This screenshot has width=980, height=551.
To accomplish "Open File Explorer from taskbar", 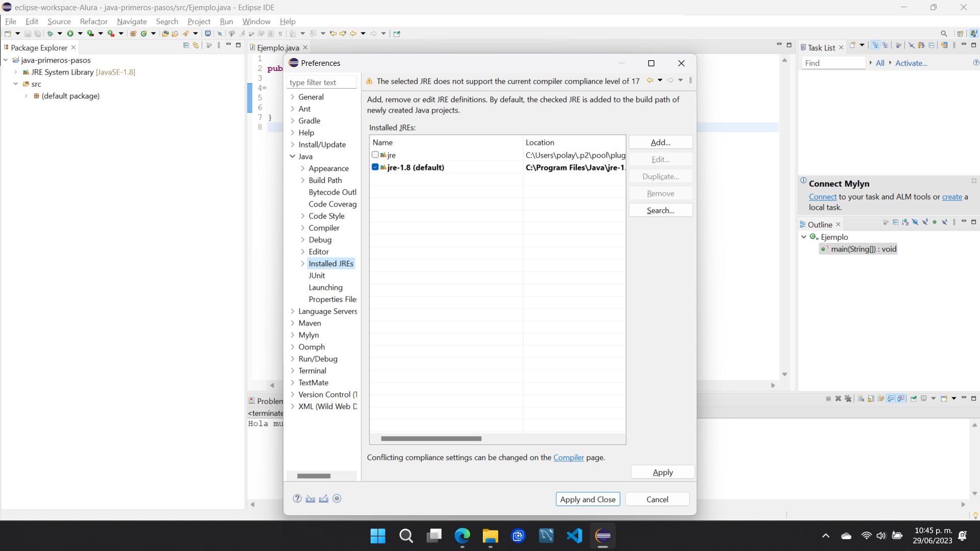I will [x=490, y=536].
